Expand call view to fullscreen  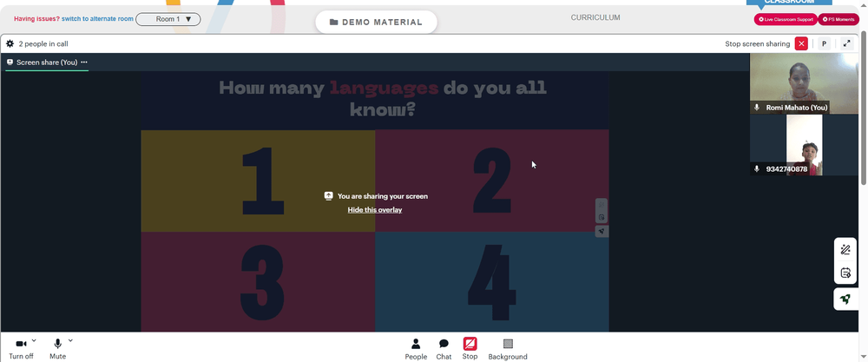847,43
